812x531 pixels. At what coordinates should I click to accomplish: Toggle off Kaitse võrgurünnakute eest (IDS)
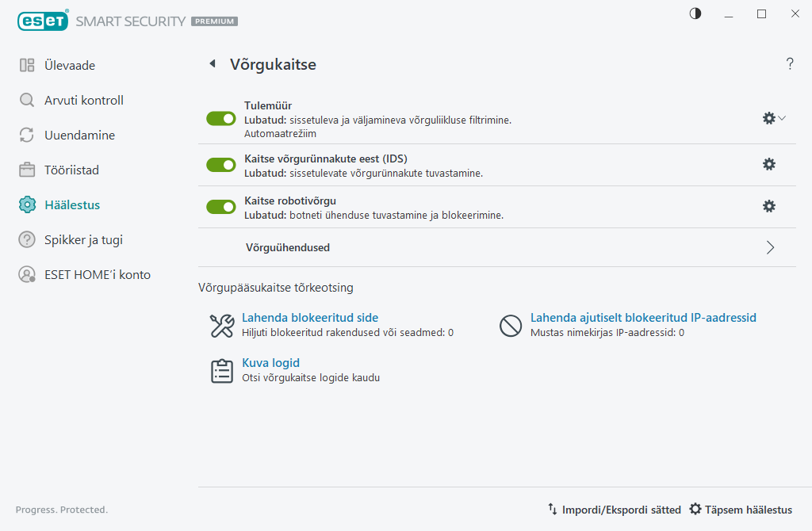click(x=220, y=165)
